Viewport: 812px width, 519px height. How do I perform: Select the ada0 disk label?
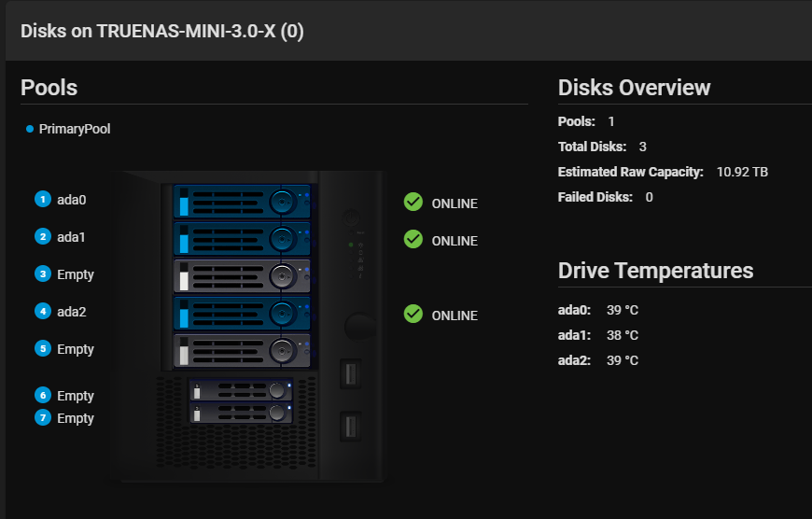(x=72, y=200)
